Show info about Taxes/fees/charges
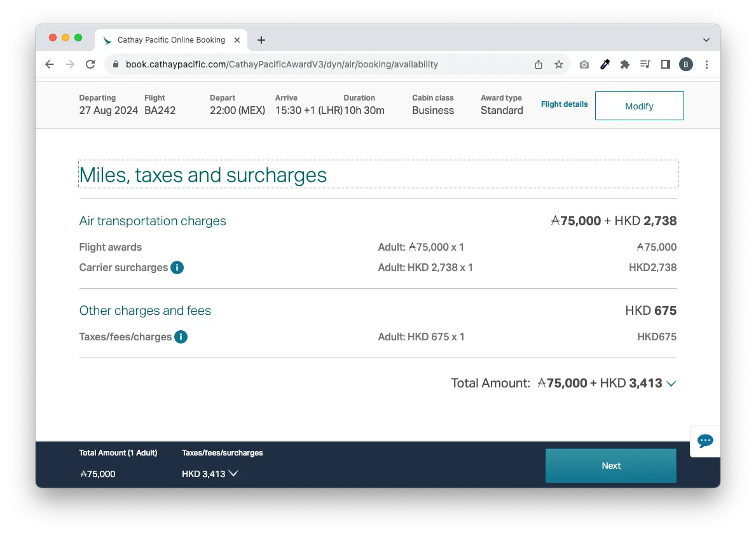 point(181,337)
